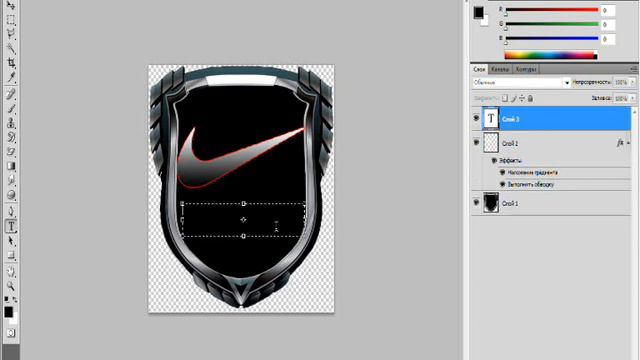Select the Gradient tool
Screen dimensions: 640x360
coord(11,166)
